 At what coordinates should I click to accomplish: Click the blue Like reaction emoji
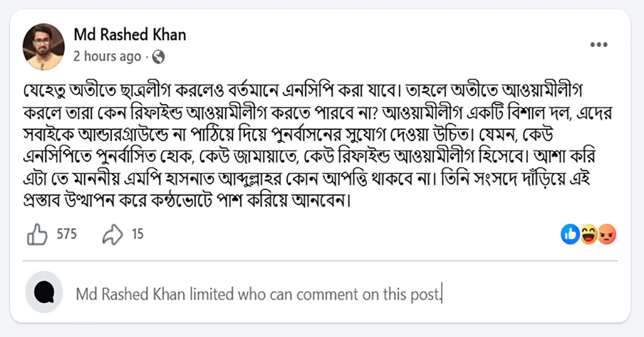pos(569,234)
